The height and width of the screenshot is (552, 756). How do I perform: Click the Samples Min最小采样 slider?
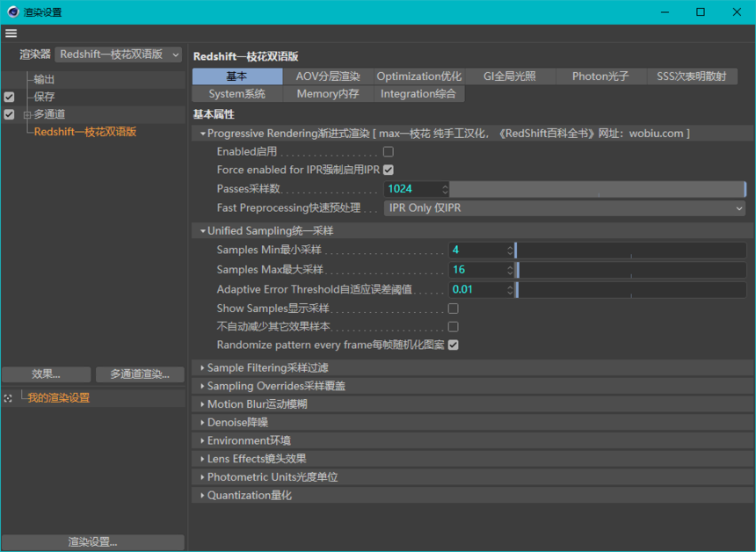click(630, 251)
